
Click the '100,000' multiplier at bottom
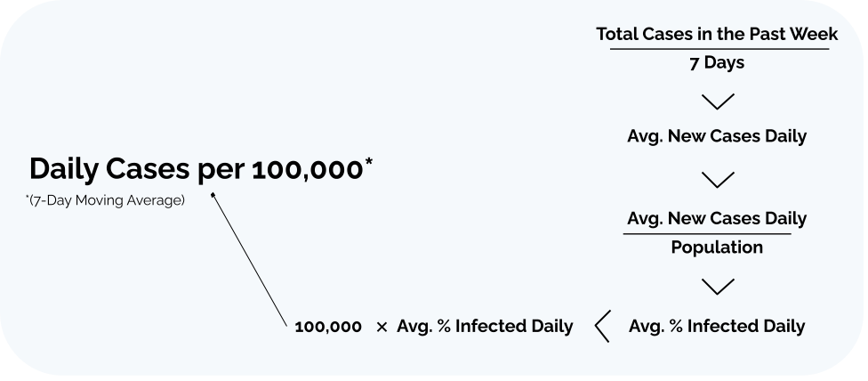[x=328, y=327]
